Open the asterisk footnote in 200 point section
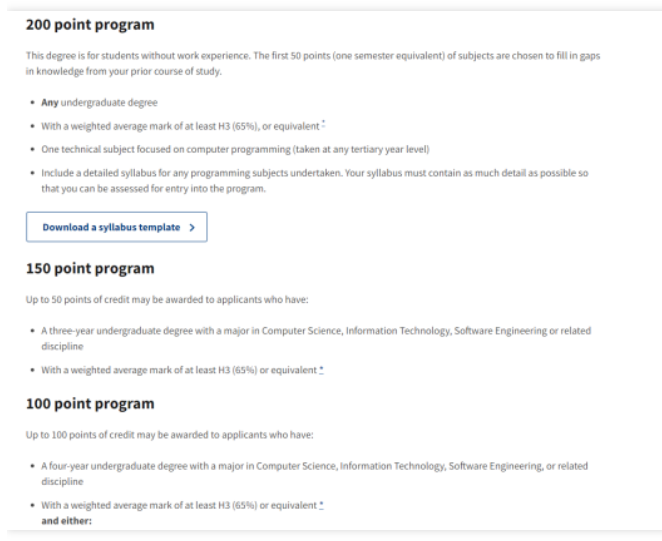The width and height of the screenshot is (662, 541). click(323, 124)
